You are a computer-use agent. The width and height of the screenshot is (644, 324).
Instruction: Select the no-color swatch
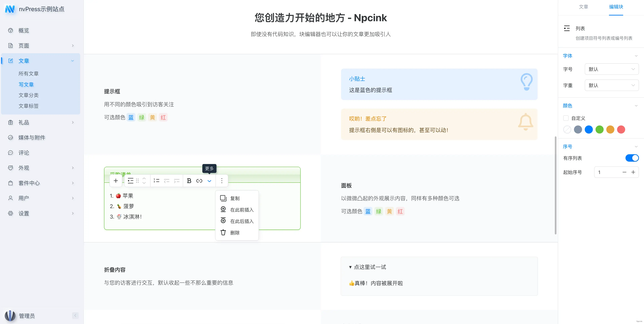point(567,129)
